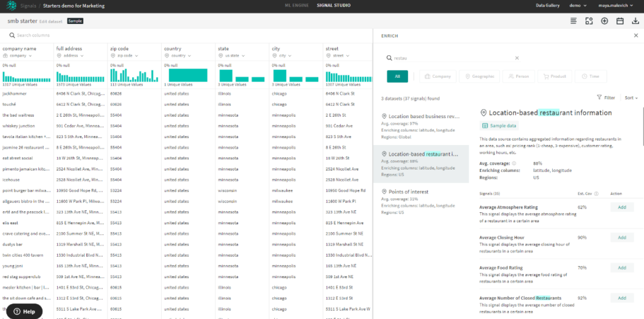Click the Enrich search field containing restau
Viewport: 644px width, 319px height.
[x=452, y=58]
